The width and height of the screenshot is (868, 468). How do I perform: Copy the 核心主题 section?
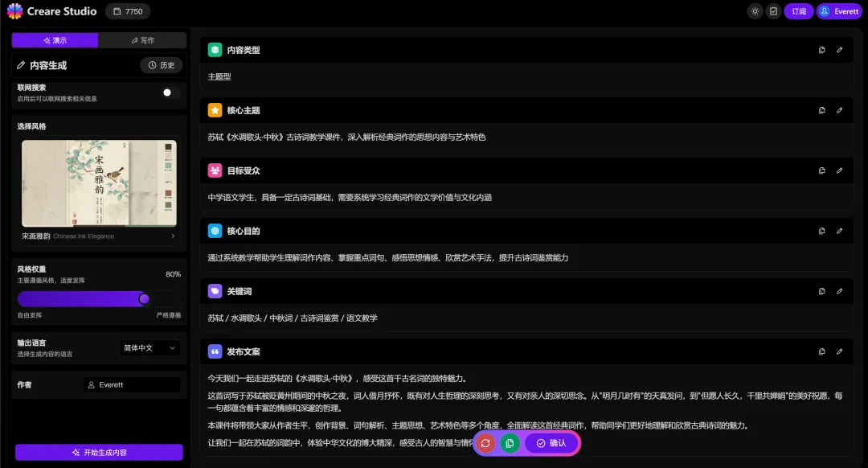(822, 110)
